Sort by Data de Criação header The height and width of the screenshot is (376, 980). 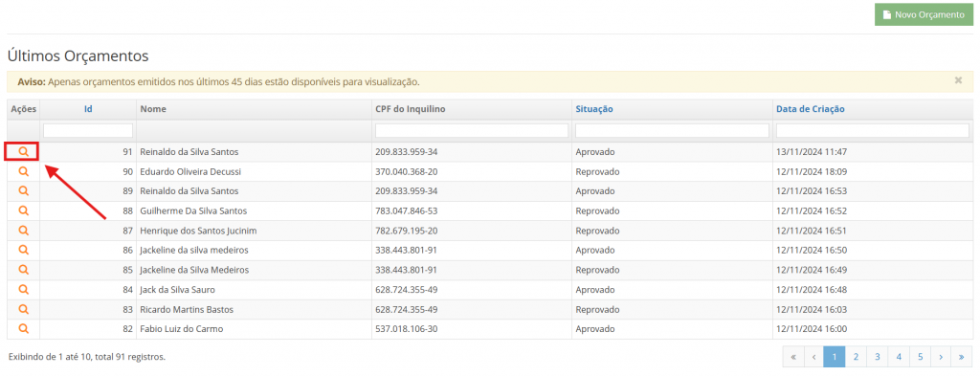(810, 109)
